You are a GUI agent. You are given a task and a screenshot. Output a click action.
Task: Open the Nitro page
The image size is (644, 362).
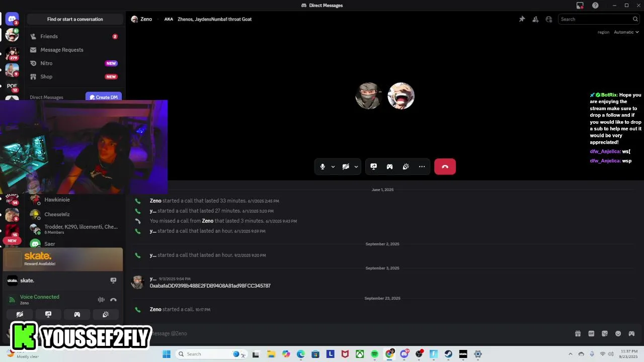74,63
